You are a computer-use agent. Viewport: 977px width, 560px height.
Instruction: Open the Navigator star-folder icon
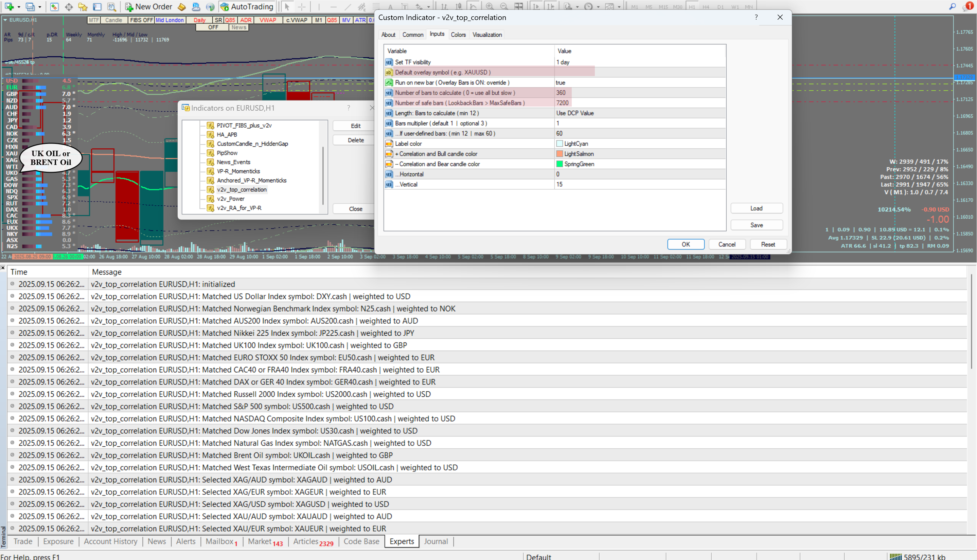(83, 6)
